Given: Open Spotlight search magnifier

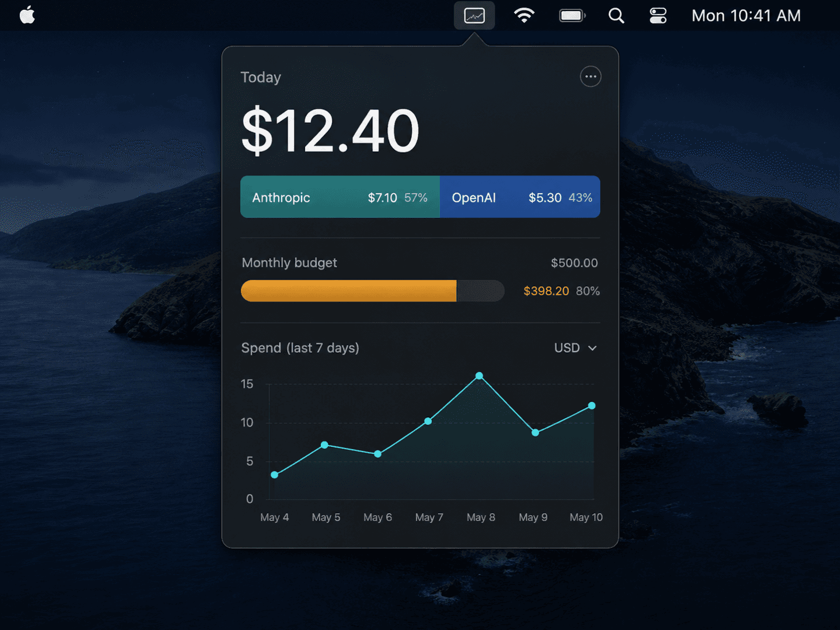Looking at the screenshot, I should click(x=616, y=16).
